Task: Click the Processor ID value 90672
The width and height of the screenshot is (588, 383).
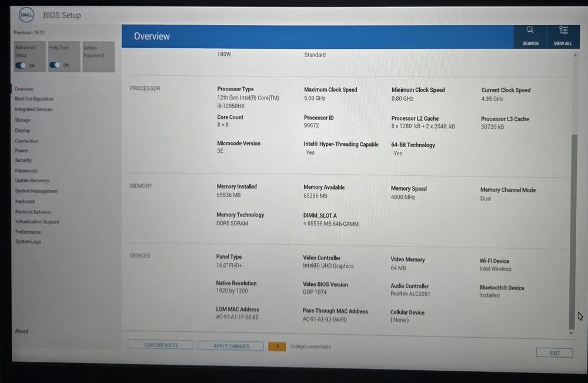Action: pyautogui.click(x=311, y=125)
